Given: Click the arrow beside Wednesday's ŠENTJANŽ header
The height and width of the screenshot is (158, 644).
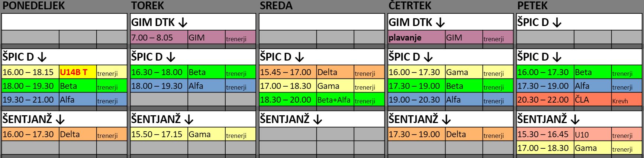Looking at the screenshot, I should point(317,119).
